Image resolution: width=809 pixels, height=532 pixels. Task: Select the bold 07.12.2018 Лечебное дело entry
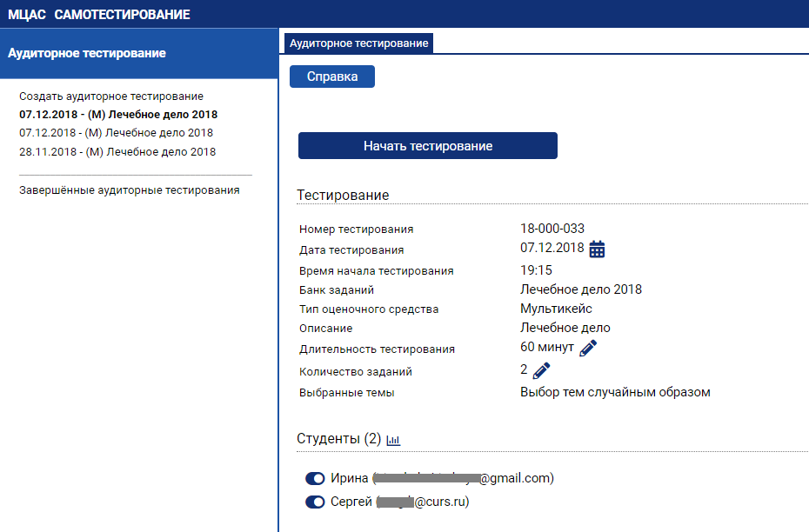[118, 115]
